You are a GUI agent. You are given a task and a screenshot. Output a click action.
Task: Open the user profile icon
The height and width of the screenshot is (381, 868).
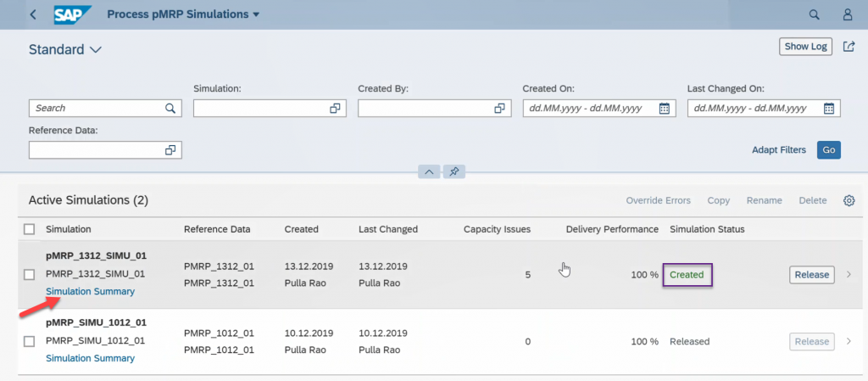click(x=848, y=15)
